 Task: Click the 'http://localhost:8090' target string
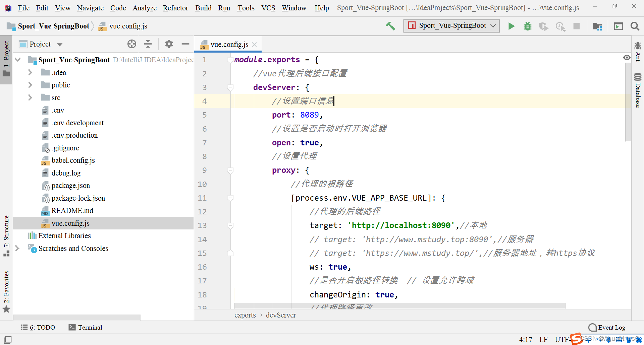tap(401, 225)
